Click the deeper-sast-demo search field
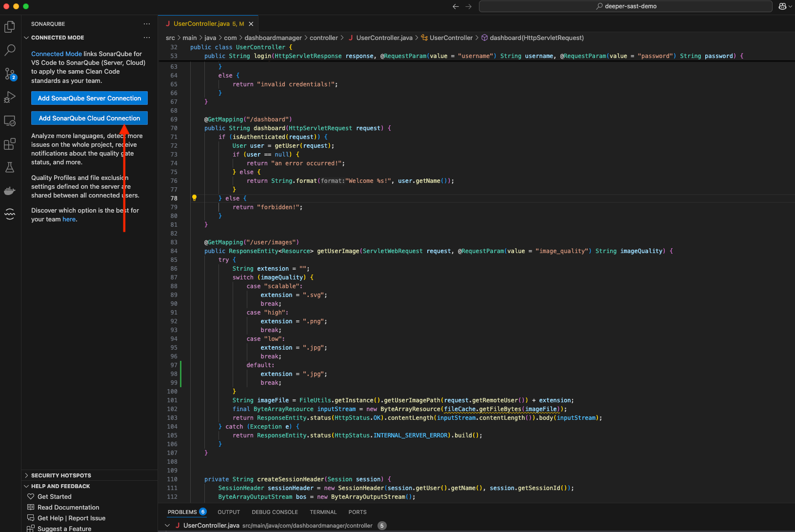The height and width of the screenshot is (532, 795). point(625,6)
